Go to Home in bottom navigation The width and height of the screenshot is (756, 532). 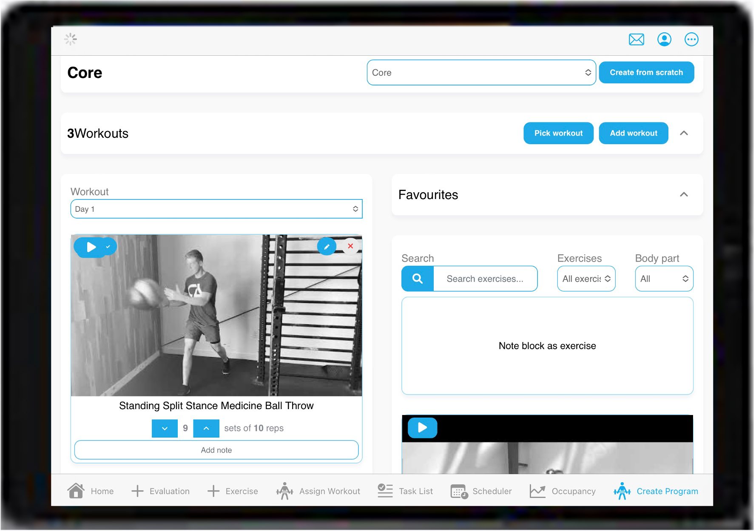(x=91, y=491)
